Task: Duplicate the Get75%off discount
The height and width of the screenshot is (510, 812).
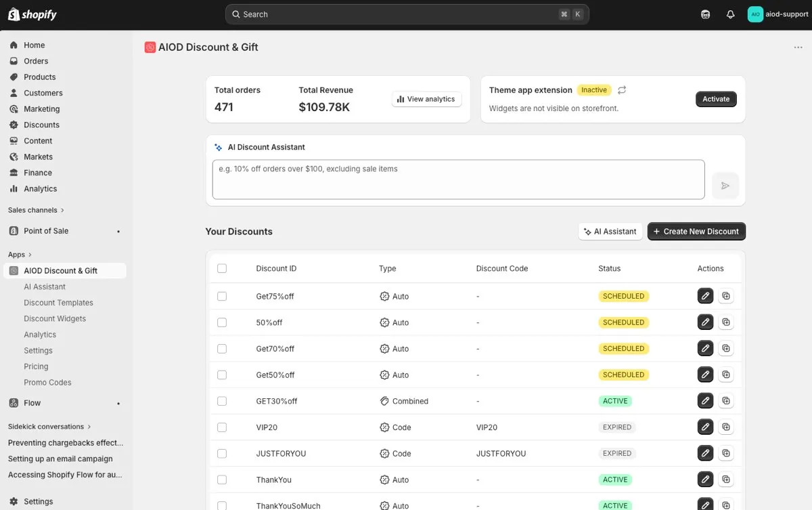Action: [726, 296]
